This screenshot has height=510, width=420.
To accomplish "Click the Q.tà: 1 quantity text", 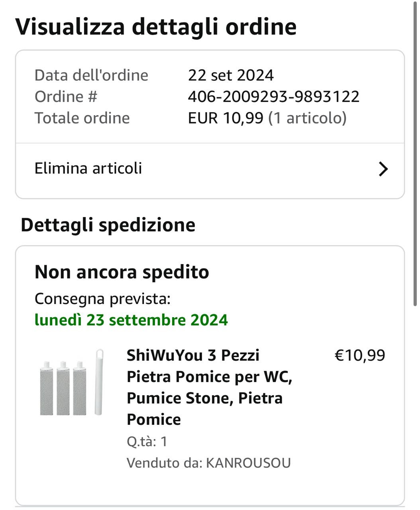I will (x=147, y=441).
